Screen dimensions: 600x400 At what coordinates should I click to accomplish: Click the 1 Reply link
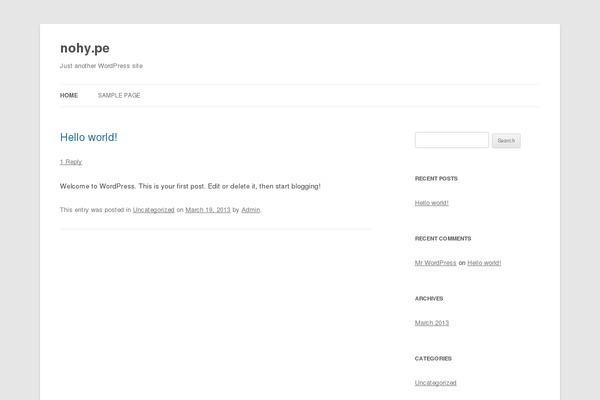tap(71, 162)
